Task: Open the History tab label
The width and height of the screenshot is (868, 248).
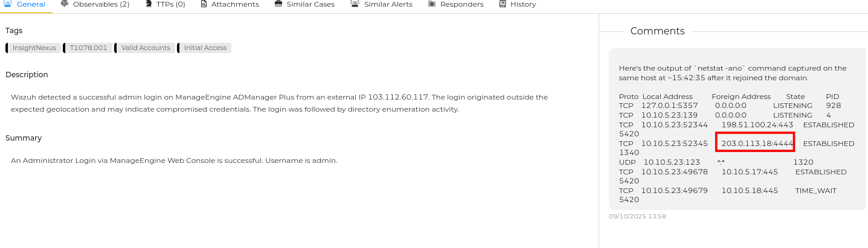Action: pos(522,4)
